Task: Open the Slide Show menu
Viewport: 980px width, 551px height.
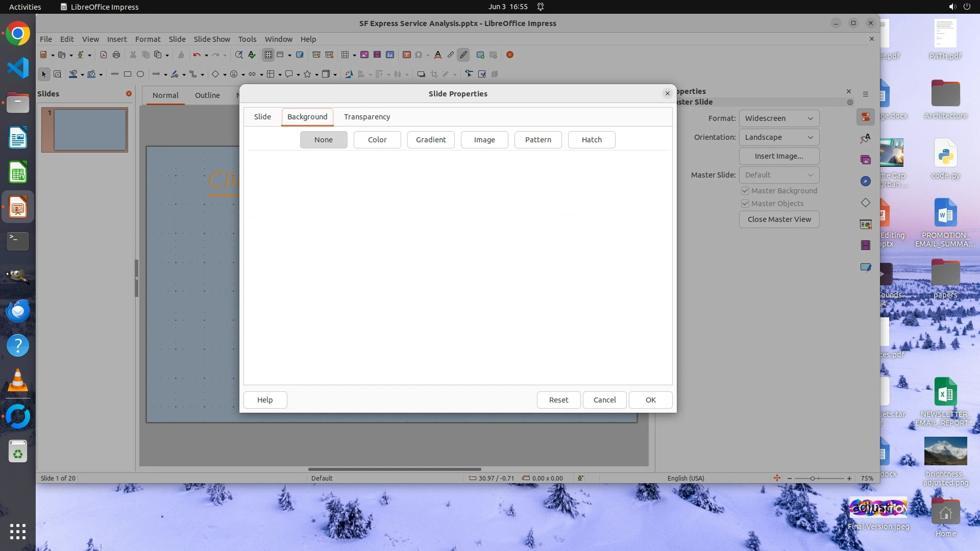Action: pos(212,39)
